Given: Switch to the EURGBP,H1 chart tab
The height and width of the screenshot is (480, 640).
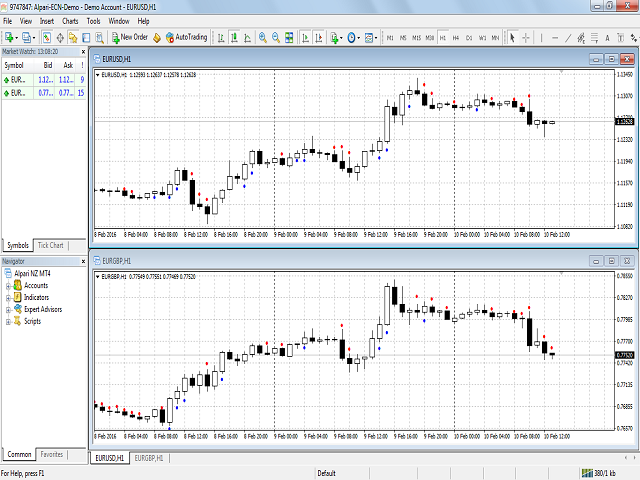Looking at the screenshot, I should point(149,458).
